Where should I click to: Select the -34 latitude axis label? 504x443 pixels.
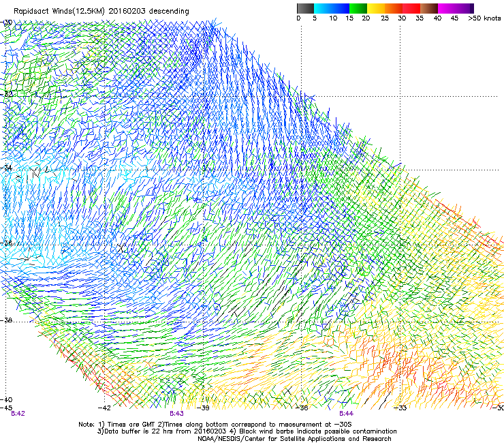point(7,168)
